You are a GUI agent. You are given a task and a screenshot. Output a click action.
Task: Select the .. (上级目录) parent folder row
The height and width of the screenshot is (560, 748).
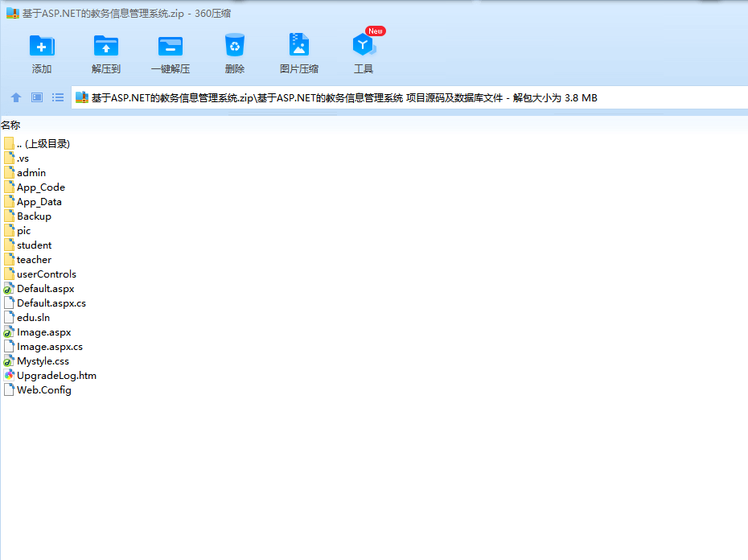(37, 144)
